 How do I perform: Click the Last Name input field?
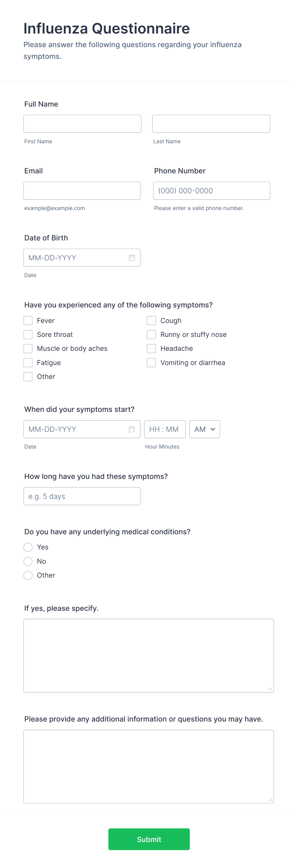[211, 123]
